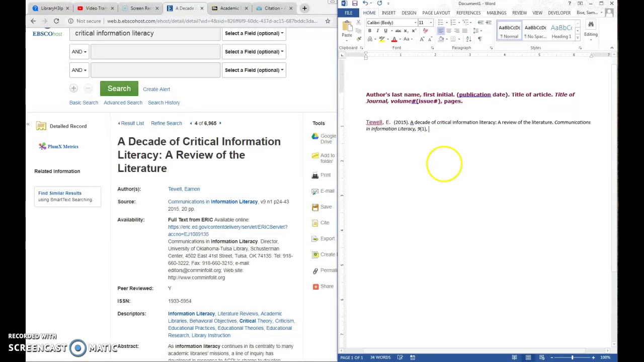Click the Increase Indent icon
The width and height of the screenshot is (644, 362).
coord(489,23)
